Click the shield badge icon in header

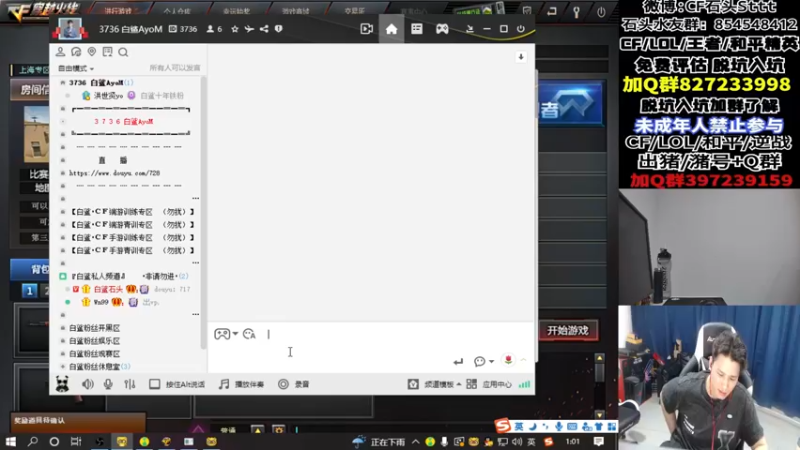[x=279, y=29]
